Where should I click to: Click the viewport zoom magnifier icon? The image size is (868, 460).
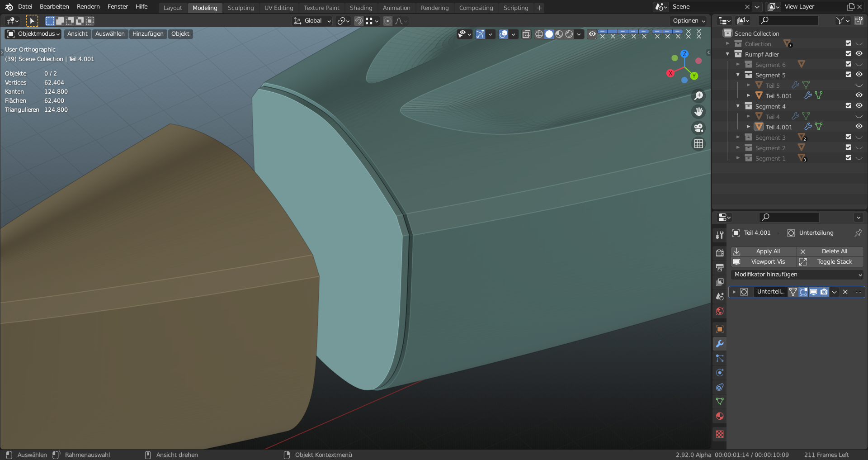pyautogui.click(x=698, y=96)
